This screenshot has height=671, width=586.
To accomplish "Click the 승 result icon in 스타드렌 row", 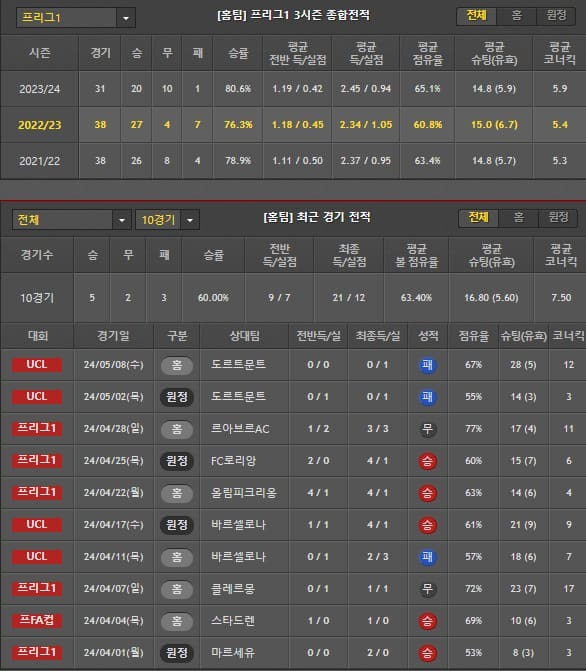I will (x=427, y=621).
